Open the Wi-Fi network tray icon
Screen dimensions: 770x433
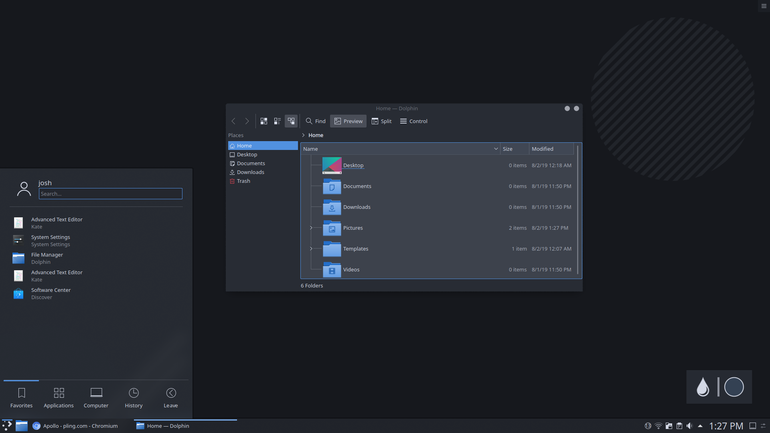[x=658, y=426]
